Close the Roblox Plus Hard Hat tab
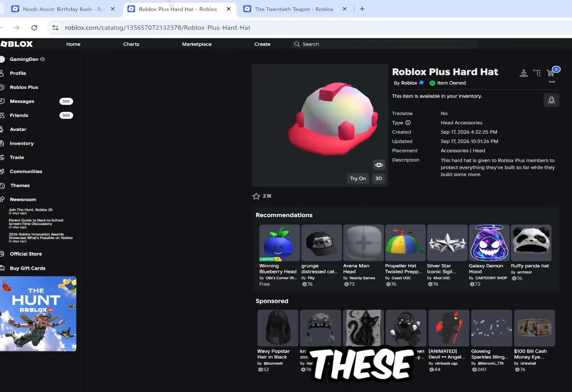 [x=228, y=9]
